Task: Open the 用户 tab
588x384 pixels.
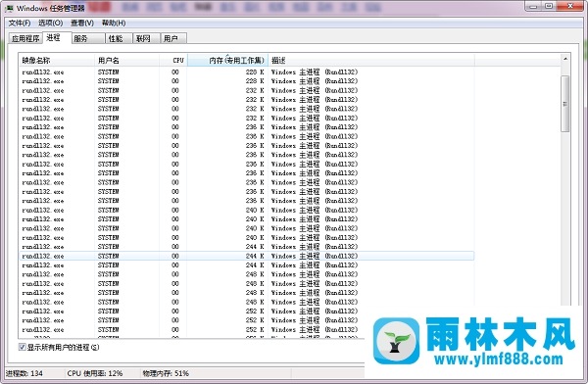Action: [x=173, y=38]
